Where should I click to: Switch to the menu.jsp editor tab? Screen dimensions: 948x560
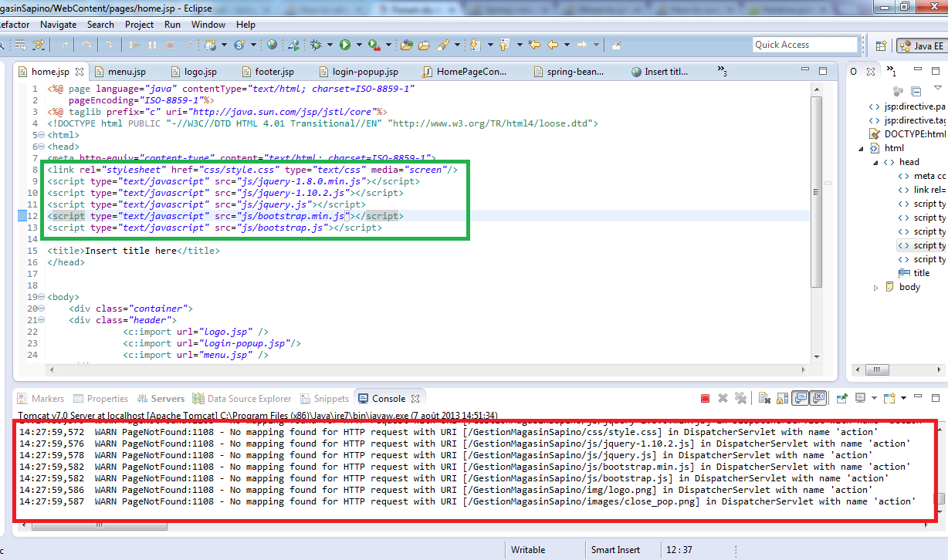[x=120, y=72]
